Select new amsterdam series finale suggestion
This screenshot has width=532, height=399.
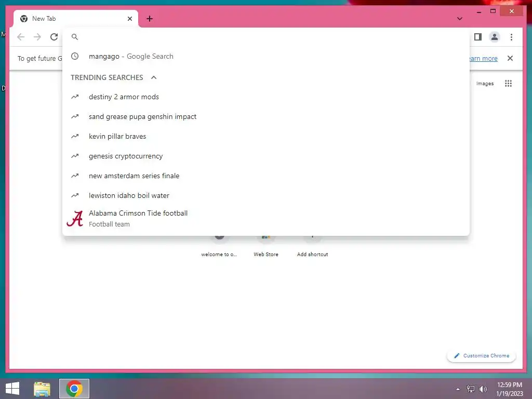(x=266, y=176)
